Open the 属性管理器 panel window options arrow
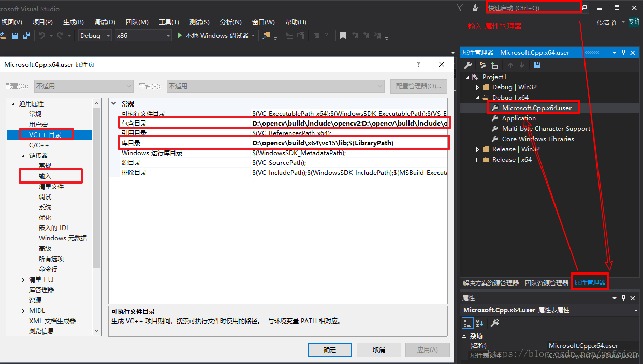The width and height of the screenshot is (643, 364). point(615,53)
